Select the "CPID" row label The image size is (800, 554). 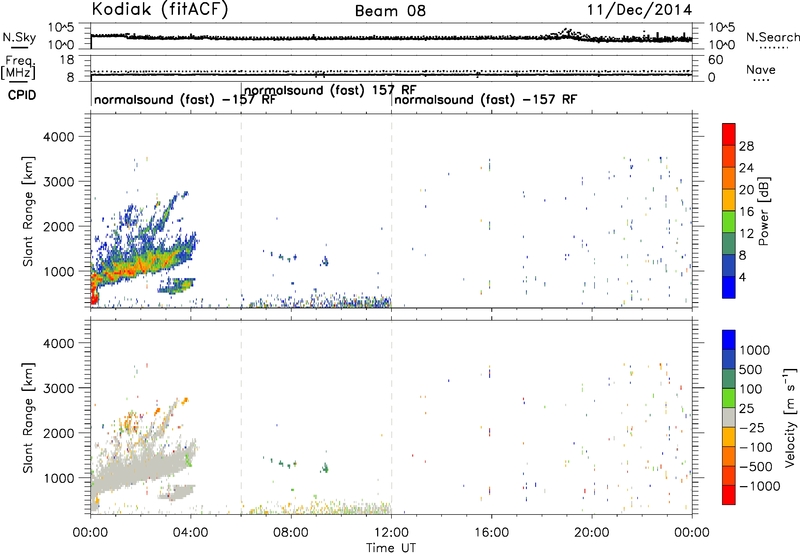(22, 95)
